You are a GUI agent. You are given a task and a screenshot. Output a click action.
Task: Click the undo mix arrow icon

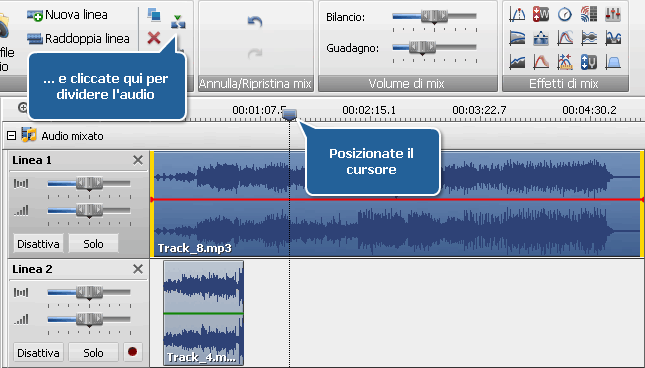pos(255,21)
